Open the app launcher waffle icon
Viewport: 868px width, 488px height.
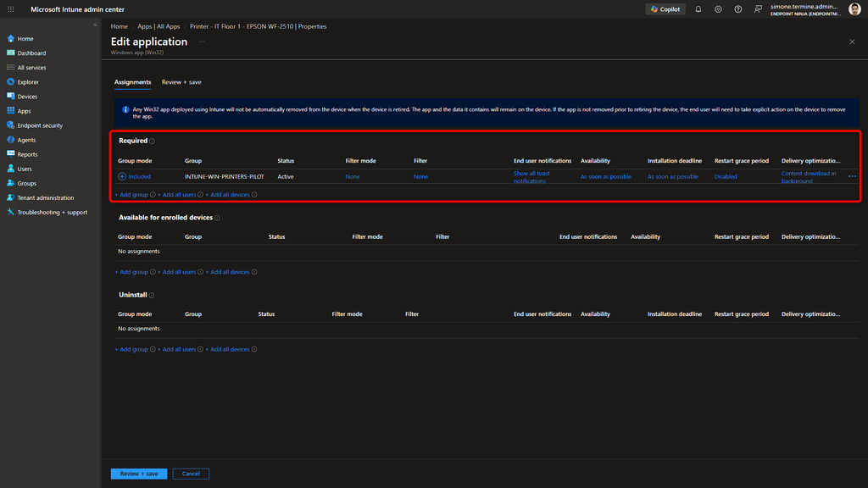tap(10, 9)
